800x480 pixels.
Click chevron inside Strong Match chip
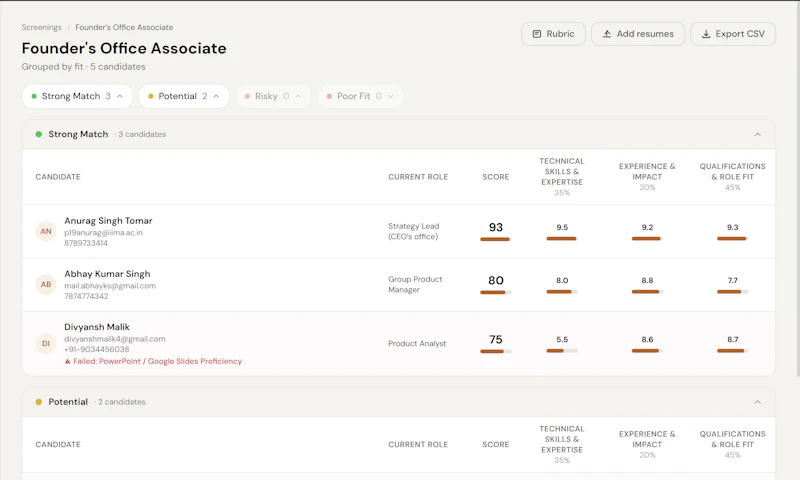click(x=120, y=96)
